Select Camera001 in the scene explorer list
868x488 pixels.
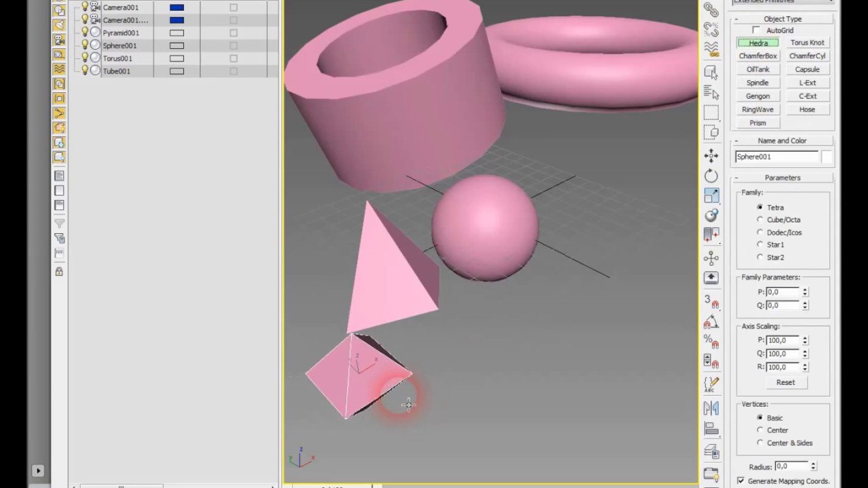[121, 7]
